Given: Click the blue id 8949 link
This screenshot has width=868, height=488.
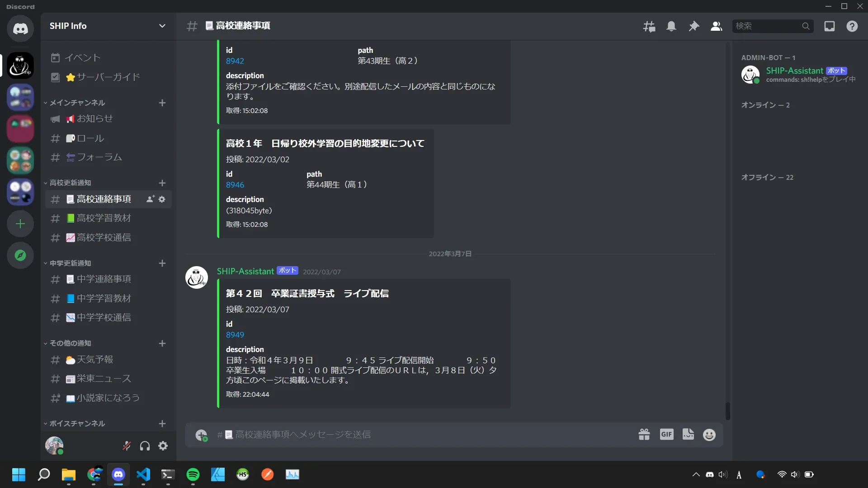Looking at the screenshot, I should tap(235, 334).
